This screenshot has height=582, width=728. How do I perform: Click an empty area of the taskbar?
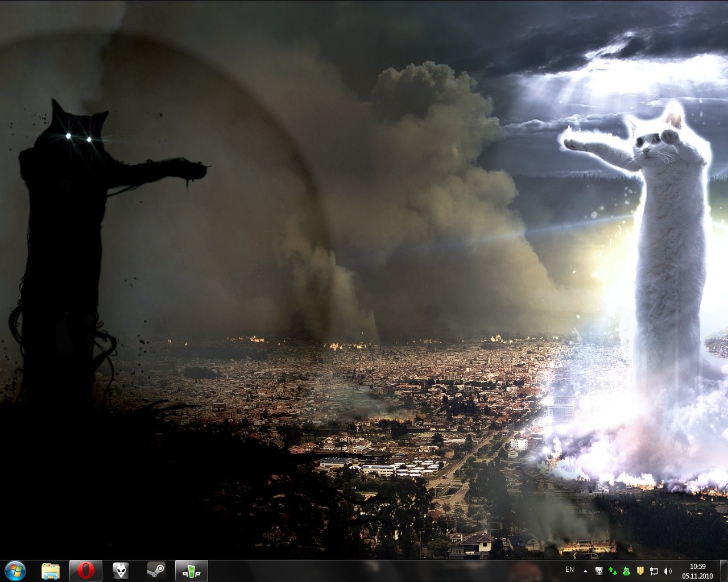[370, 570]
